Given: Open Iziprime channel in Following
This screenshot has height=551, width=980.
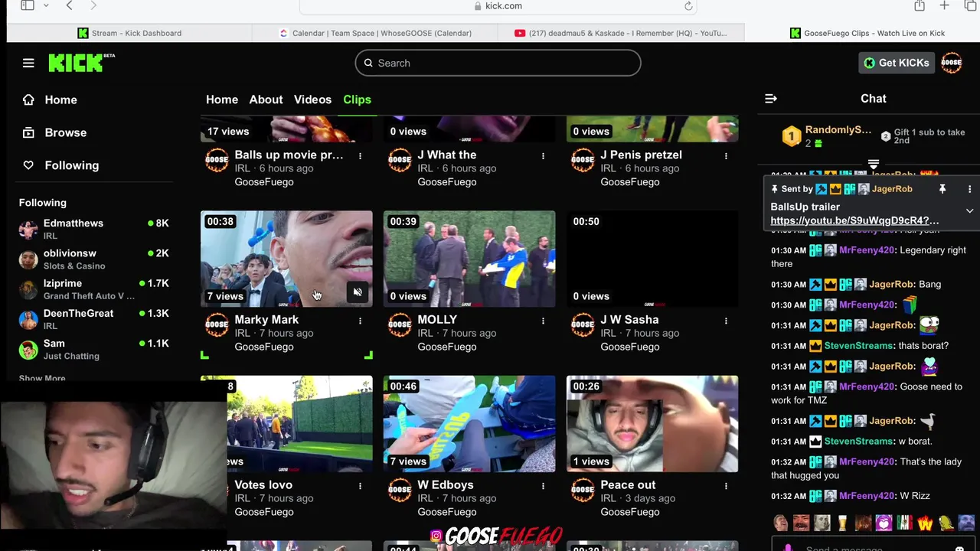Looking at the screenshot, I should 93,289.
